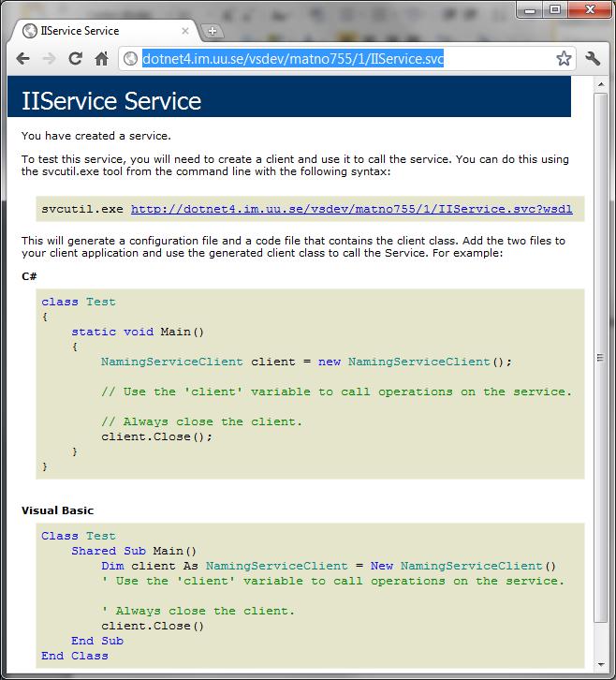The width and height of the screenshot is (616, 680).
Task: Click 'svcutil.exe' command text
Action: point(82,209)
